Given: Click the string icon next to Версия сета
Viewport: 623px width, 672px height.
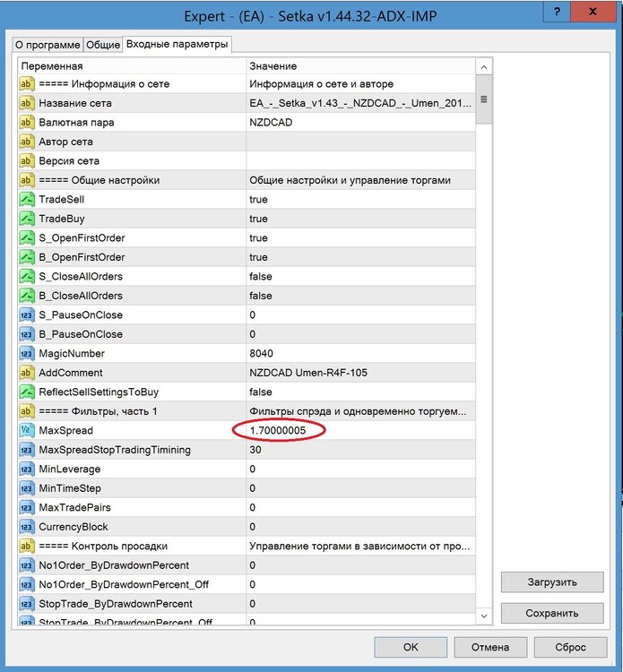Looking at the screenshot, I should pos(26,161).
